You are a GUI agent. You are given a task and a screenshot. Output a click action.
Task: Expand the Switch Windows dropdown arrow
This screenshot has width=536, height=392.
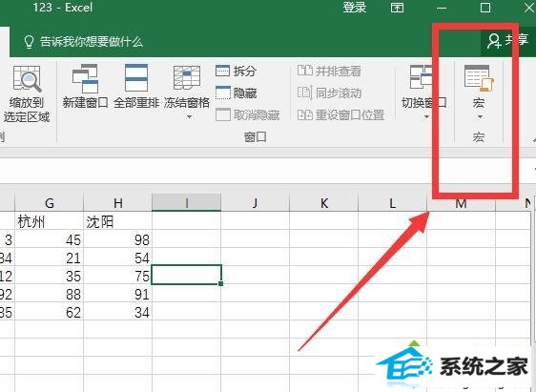coord(426,117)
